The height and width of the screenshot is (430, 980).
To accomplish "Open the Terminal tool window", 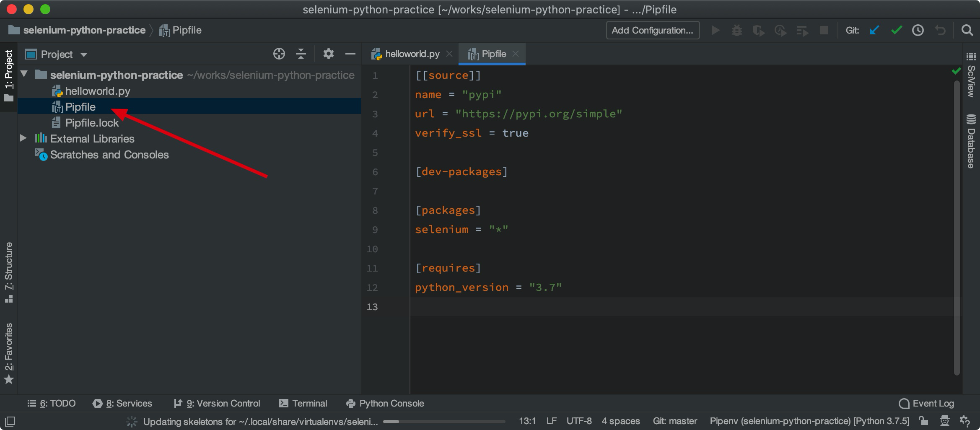I will (x=303, y=403).
